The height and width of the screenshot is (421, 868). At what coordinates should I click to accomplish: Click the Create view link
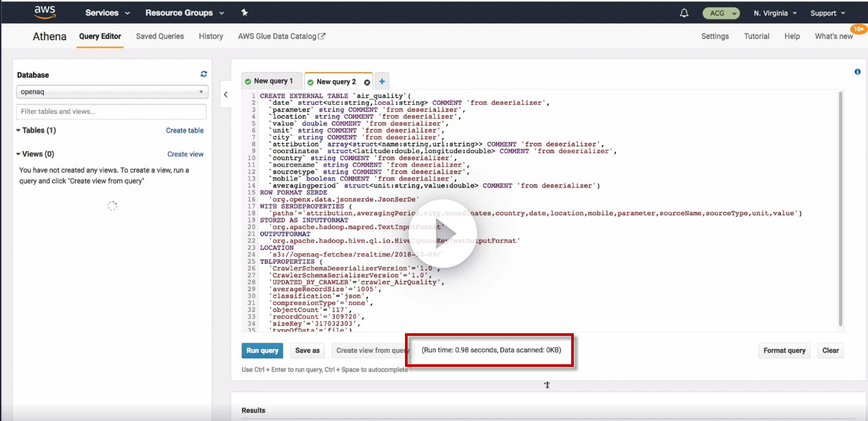[185, 154]
